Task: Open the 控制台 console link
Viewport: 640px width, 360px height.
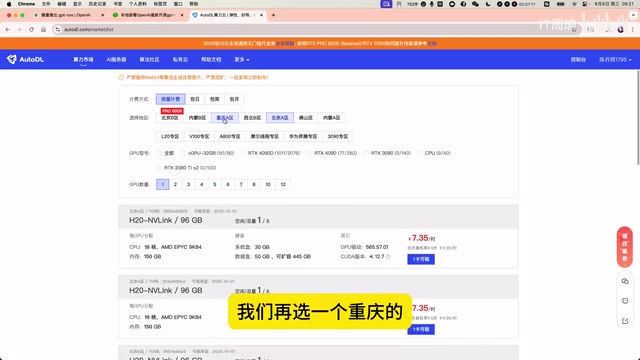Action: (578, 60)
